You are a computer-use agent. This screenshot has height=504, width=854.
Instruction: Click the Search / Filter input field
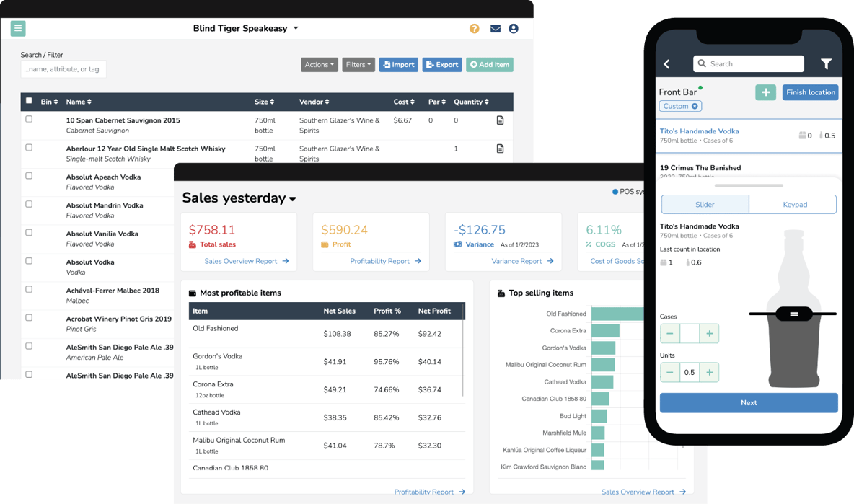63,69
